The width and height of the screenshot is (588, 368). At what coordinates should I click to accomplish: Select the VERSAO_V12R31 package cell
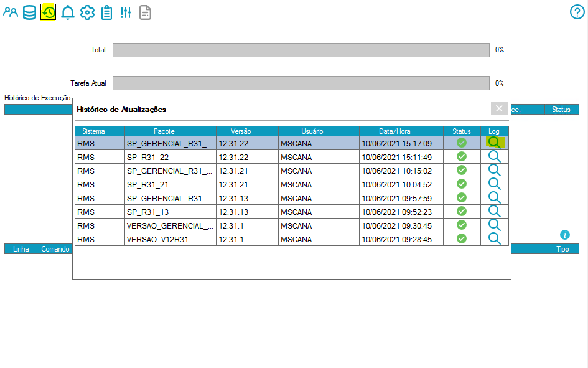point(170,239)
